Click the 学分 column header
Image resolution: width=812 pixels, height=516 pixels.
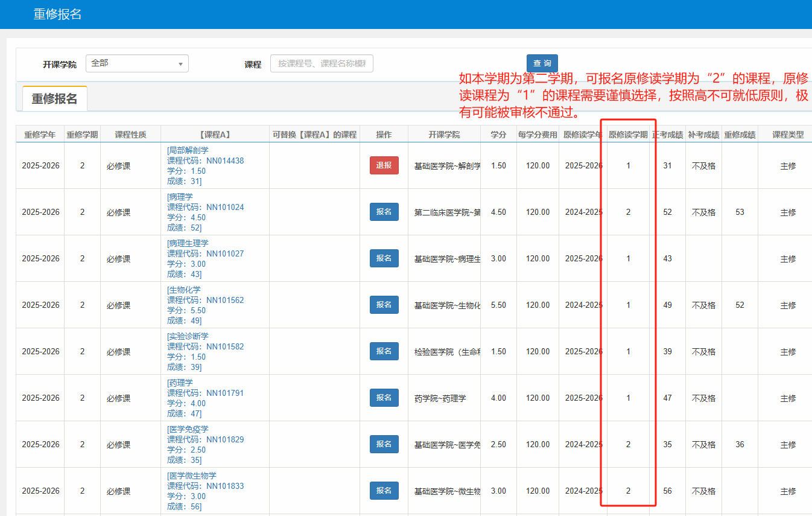(498, 135)
